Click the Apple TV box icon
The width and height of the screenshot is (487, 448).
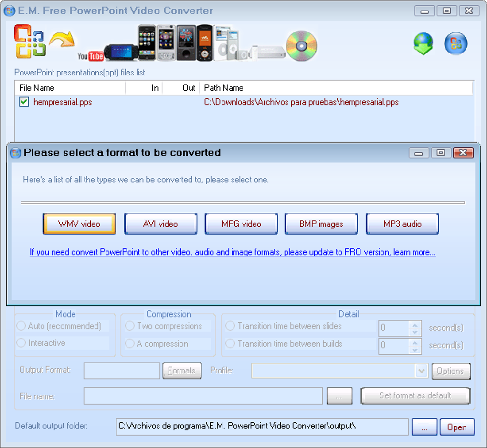pos(270,52)
